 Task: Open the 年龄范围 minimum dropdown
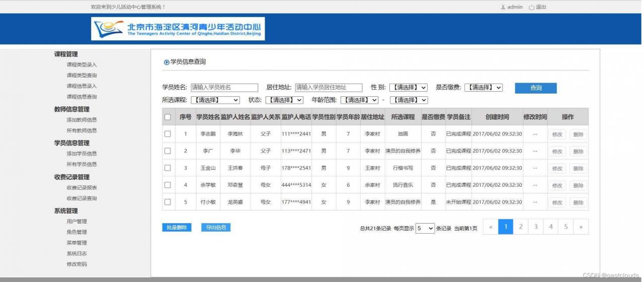coord(359,100)
